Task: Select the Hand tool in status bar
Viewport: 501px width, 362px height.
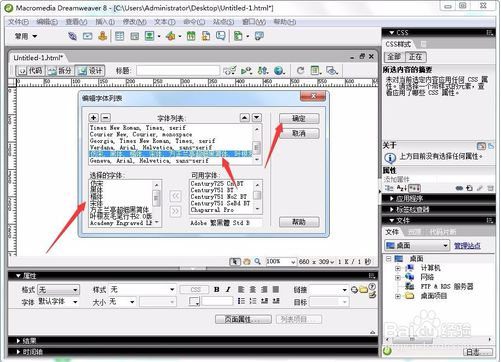Action: 247,262
